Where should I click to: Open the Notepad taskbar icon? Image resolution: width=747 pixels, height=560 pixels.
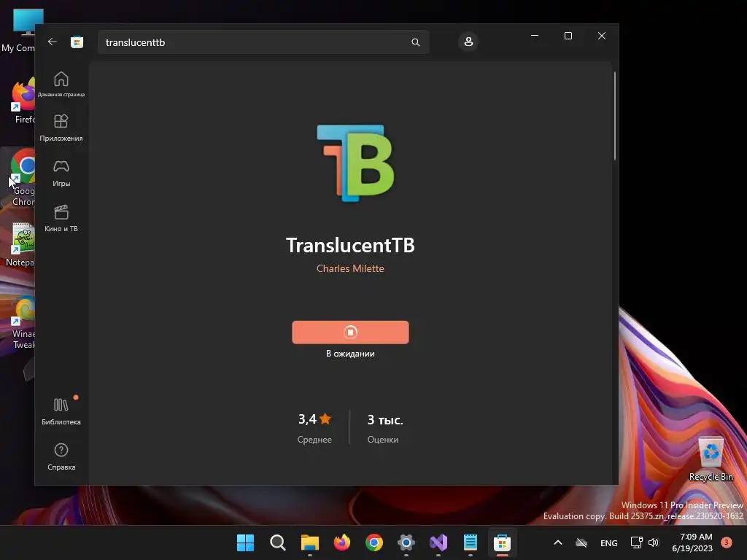(471, 542)
